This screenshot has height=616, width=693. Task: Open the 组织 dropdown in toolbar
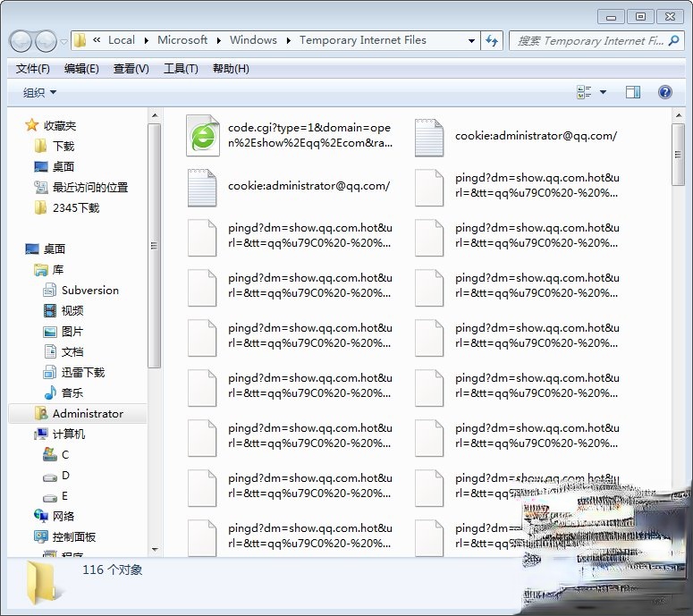[39, 92]
